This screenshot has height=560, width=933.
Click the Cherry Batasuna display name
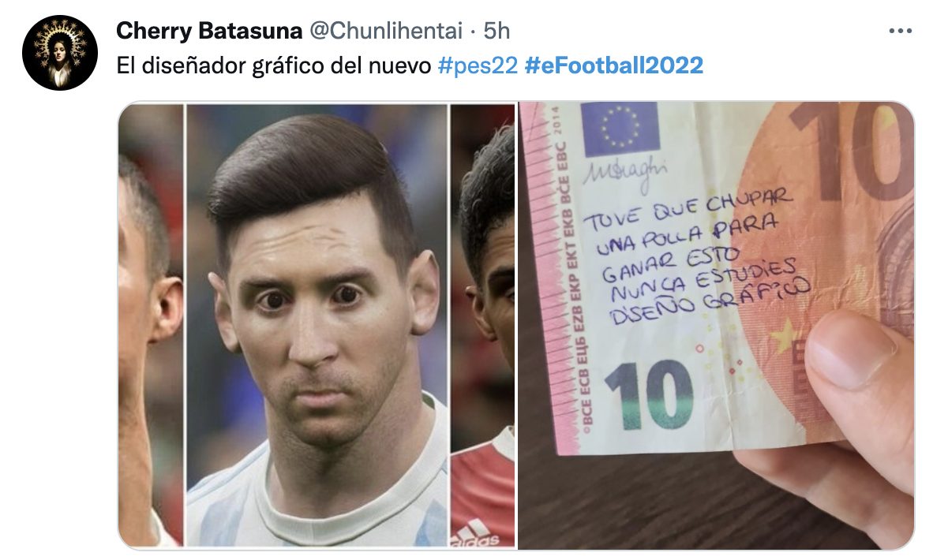[x=209, y=31]
